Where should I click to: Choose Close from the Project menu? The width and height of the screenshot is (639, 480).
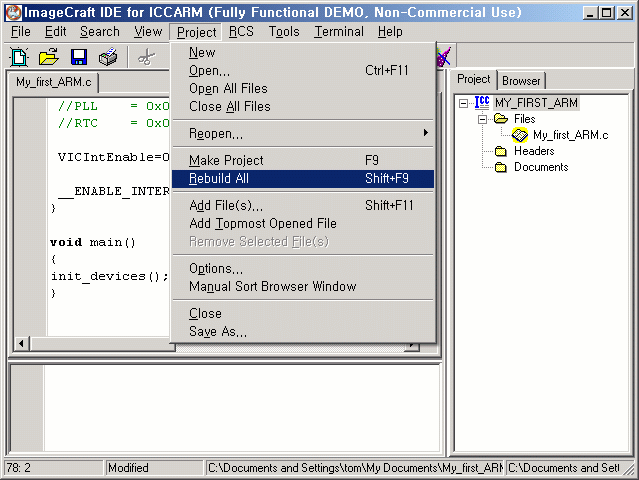click(x=303, y=313)
